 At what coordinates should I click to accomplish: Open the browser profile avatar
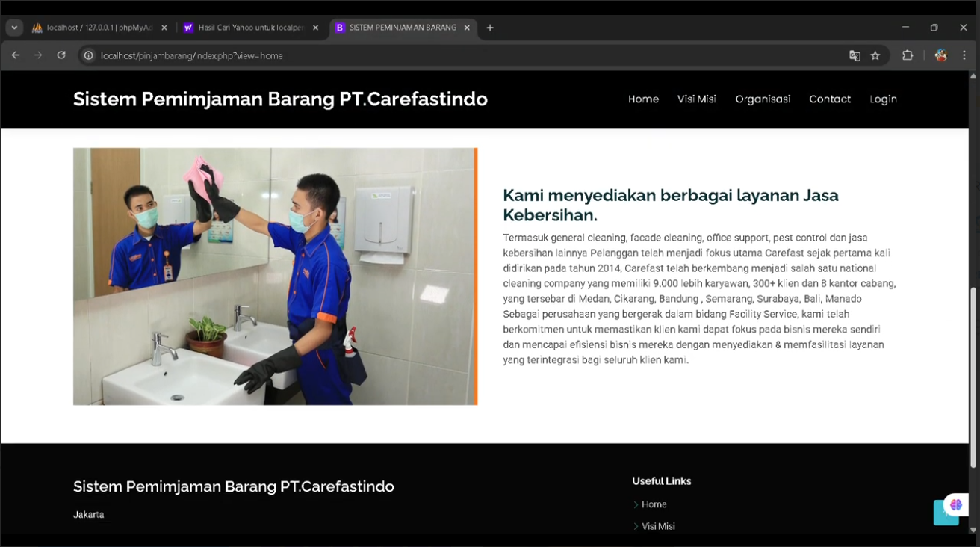pos(940,55)
